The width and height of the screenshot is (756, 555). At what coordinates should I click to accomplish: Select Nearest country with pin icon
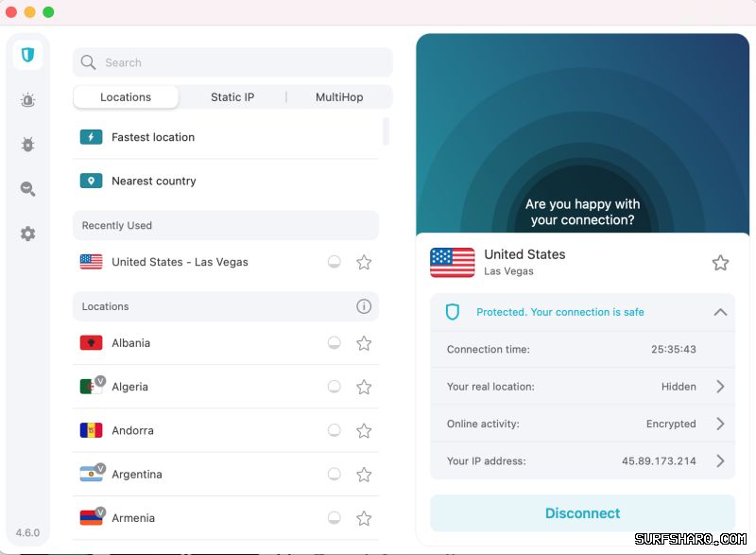[x=140, y=180]
